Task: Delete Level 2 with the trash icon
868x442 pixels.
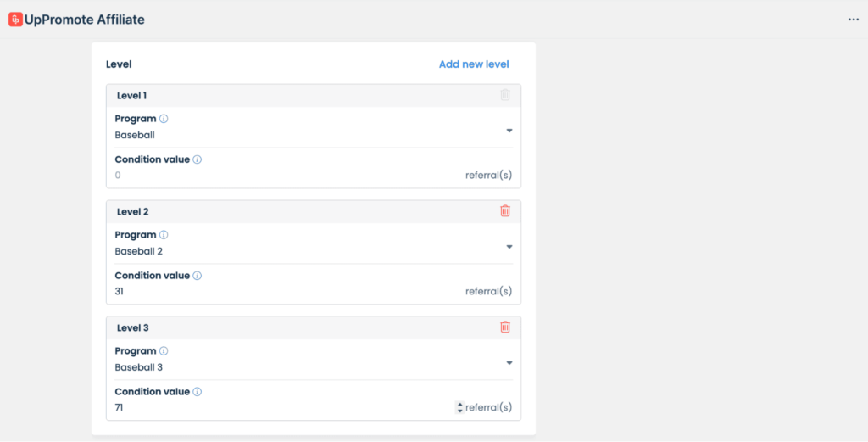Action: (x=505, y=211)
